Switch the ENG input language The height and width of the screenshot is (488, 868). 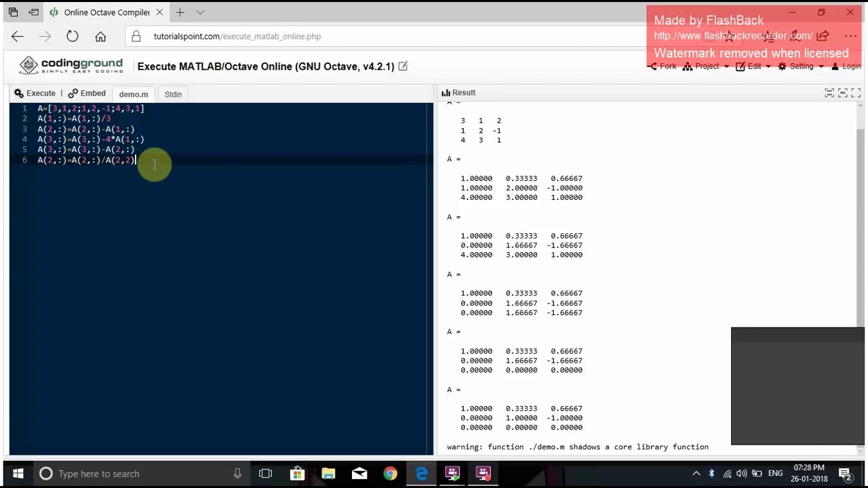point(776,474)
